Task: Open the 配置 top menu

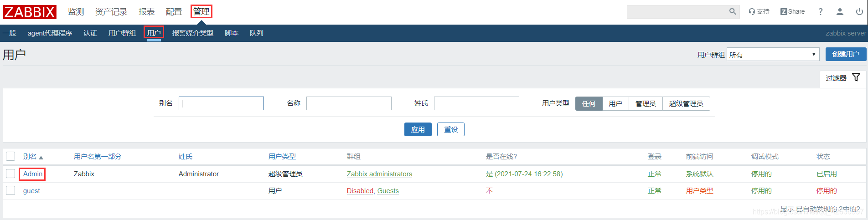Action: pyautogui.click(x=174, y=11)
